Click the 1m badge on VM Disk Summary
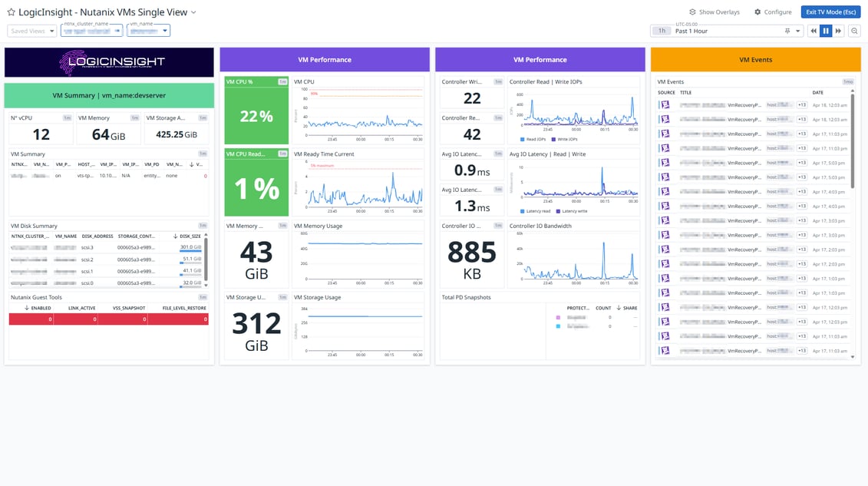The image size is (868, 486). coord(203,226)
